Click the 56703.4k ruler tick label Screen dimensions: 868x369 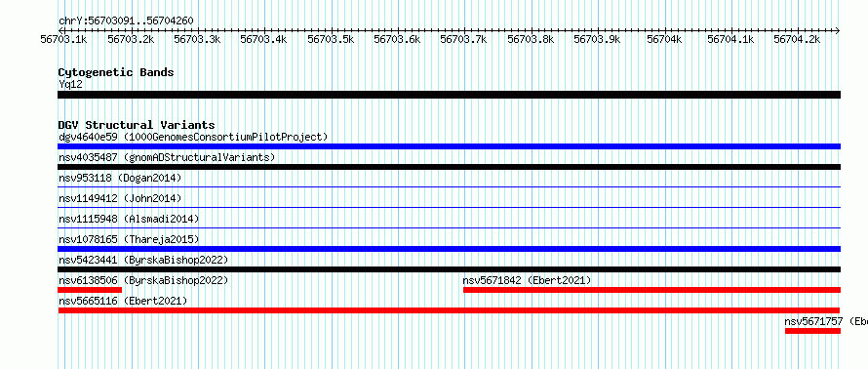264,39
